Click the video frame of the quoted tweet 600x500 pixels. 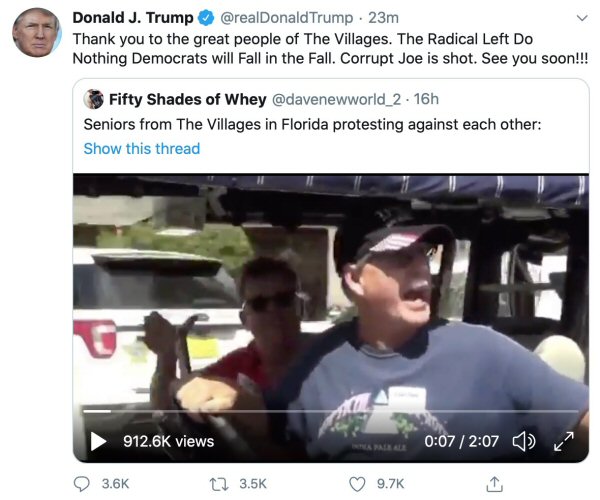330,290
